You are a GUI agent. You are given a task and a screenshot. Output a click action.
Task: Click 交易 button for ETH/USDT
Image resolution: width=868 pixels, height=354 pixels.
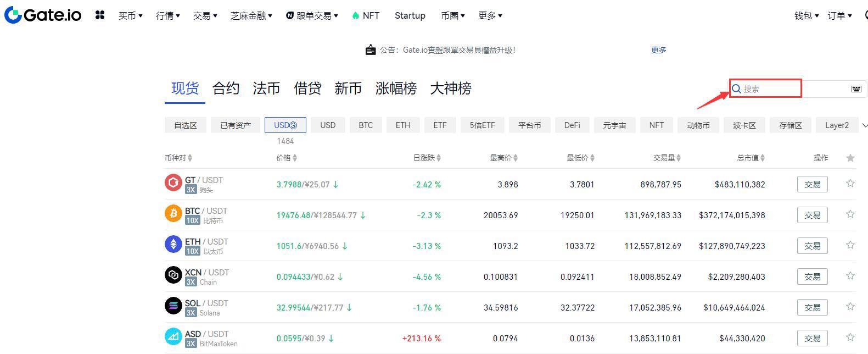(x=812, y=246)
